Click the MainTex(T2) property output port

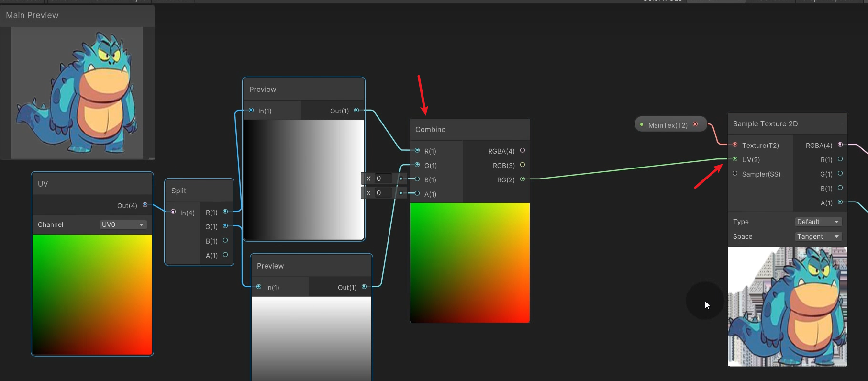695,124
